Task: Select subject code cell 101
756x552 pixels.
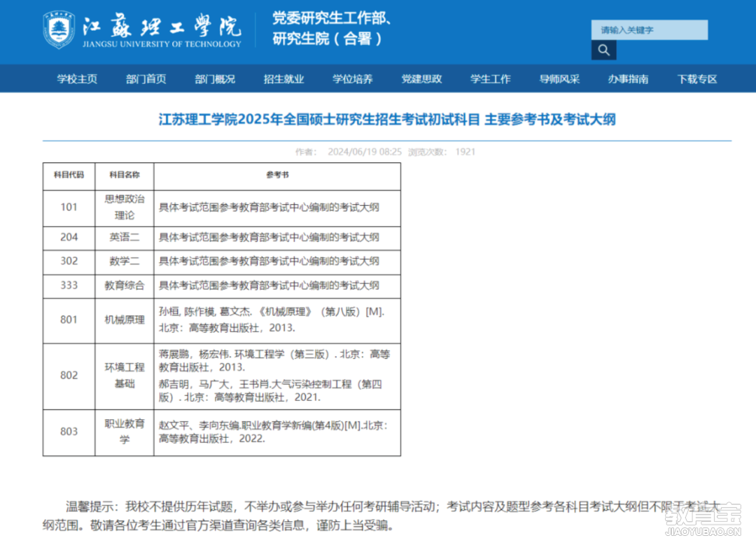Action: click(69, 207)
